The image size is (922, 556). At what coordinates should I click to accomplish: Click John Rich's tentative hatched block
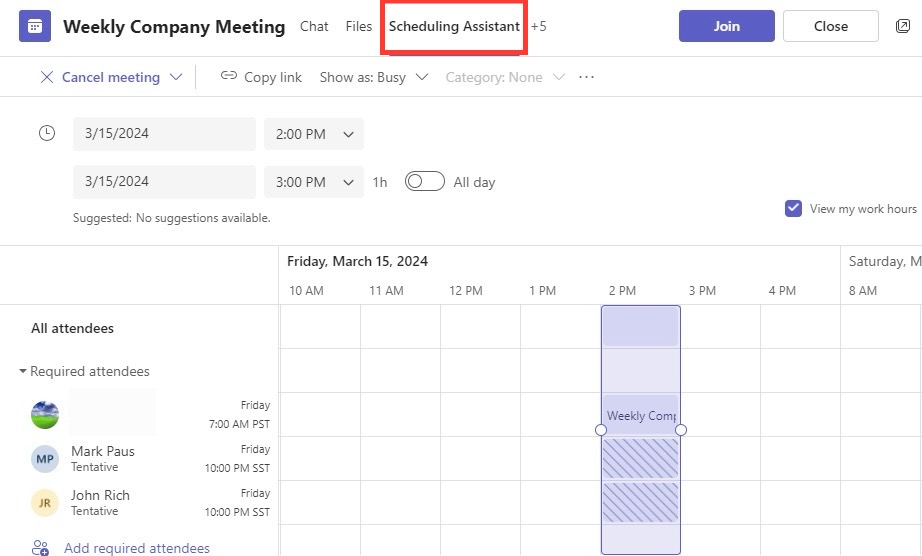tap(641, 503)
